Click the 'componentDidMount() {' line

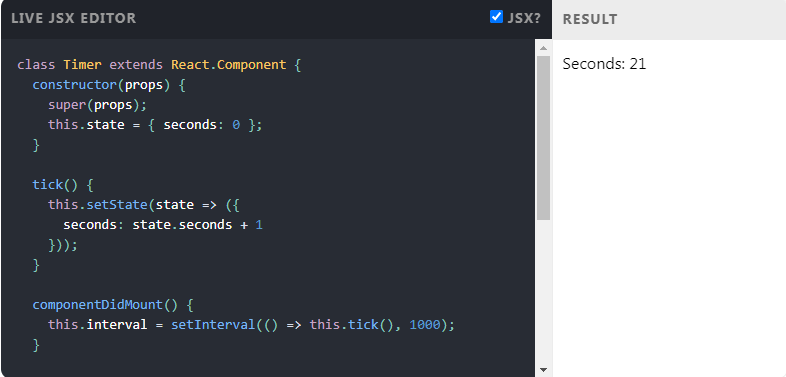coord(113,305)
